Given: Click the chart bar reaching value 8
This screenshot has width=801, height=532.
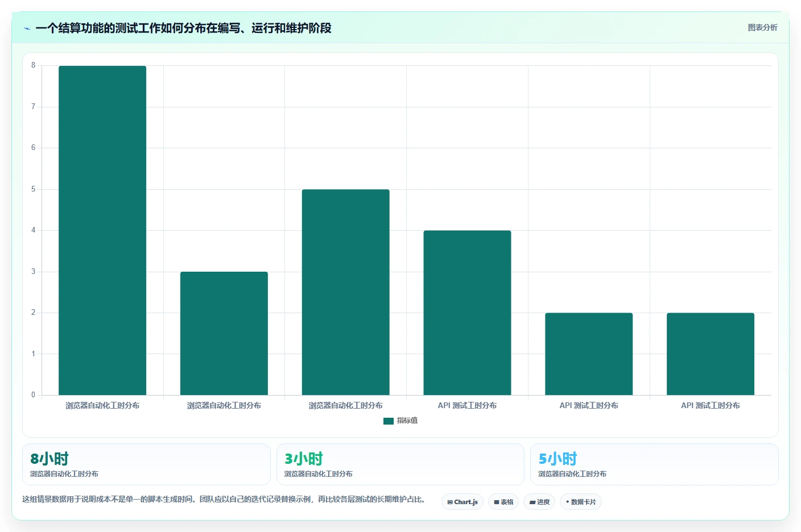Looking at the screenshot, I should (x=102, y=230).
